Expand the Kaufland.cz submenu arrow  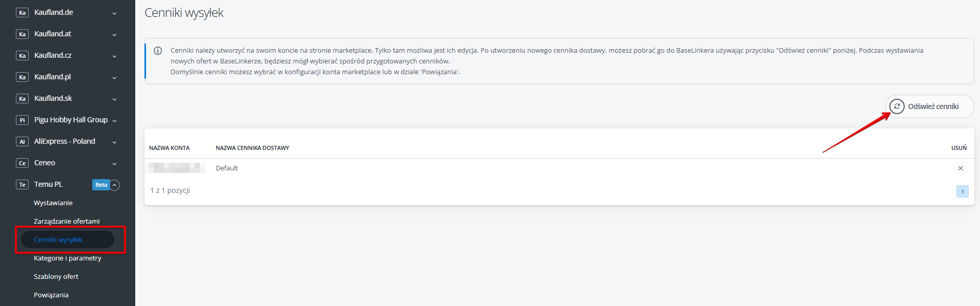point(114,56)
